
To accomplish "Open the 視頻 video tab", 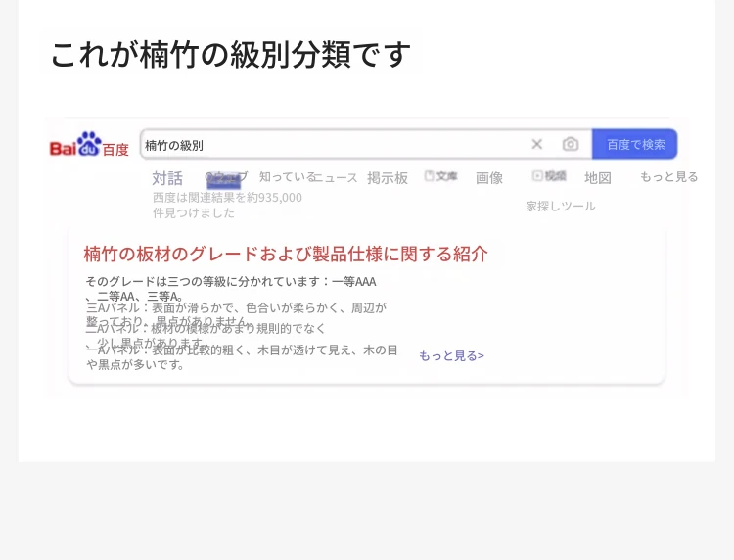I will (549, 176).
